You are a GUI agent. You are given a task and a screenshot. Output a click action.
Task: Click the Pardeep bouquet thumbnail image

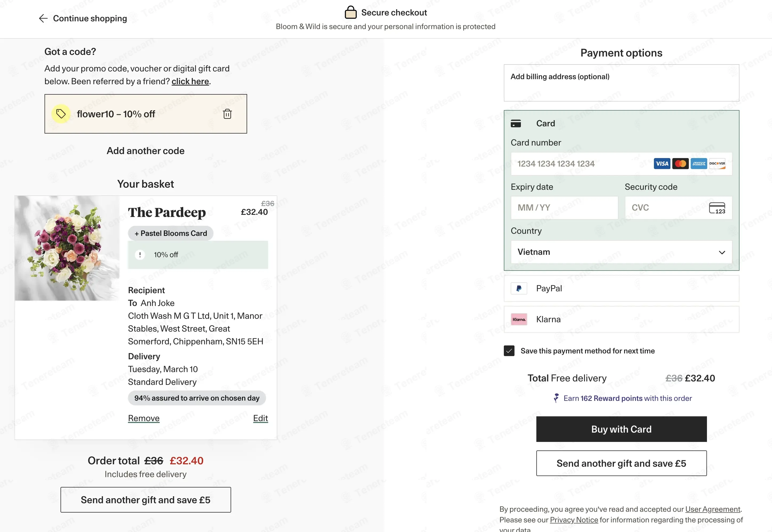[x=67, y=248]
